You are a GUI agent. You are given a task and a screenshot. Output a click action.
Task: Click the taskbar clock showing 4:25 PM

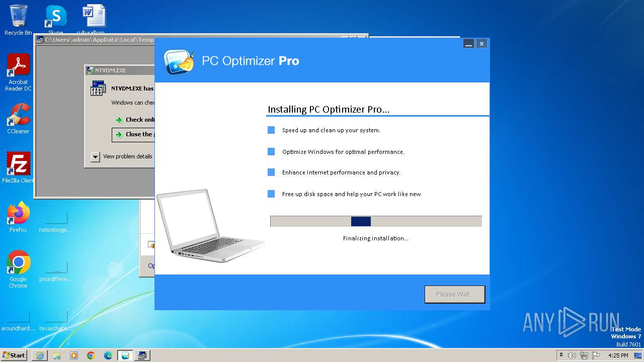click(x=618, y=355)
